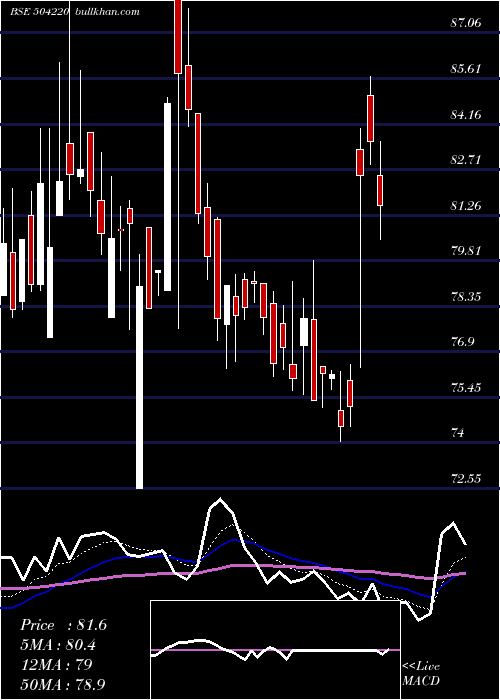500x700 pixels.
Task: Click the last red candlestick on the right
Action: pyautogui.click(x=380, y=191)
